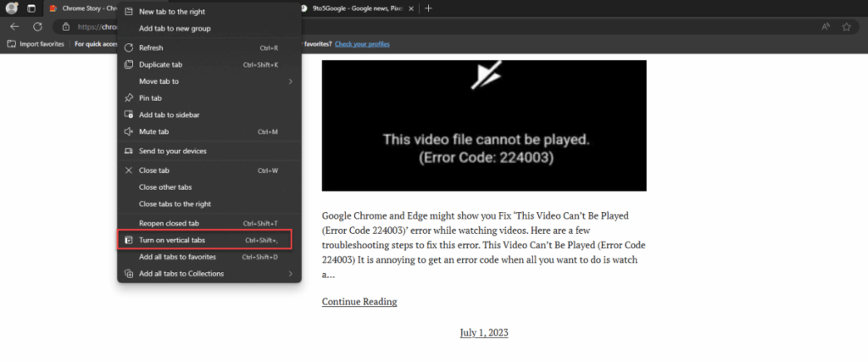This screenshot has height=362, width=868.
Task: Choose Add tab to new group
Action: [x=209, y=28]
